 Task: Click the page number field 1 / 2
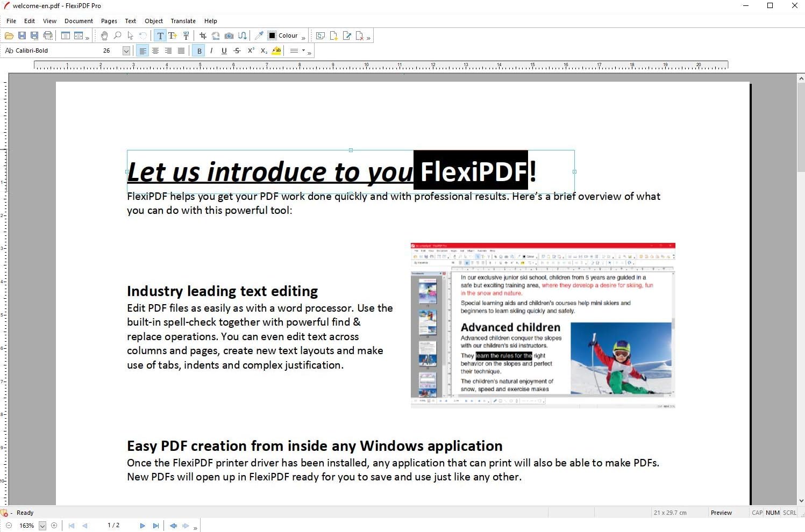point(113,526)
